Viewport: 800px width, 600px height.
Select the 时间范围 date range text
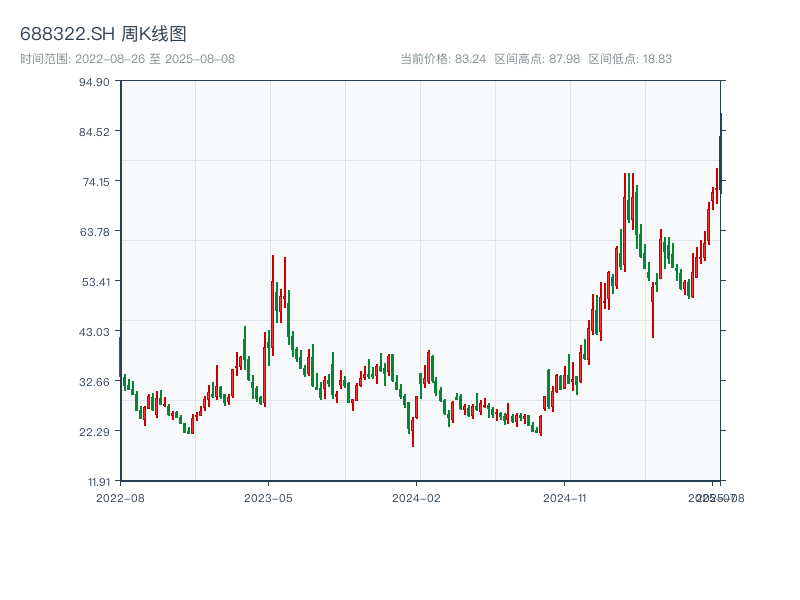[127, 59]
